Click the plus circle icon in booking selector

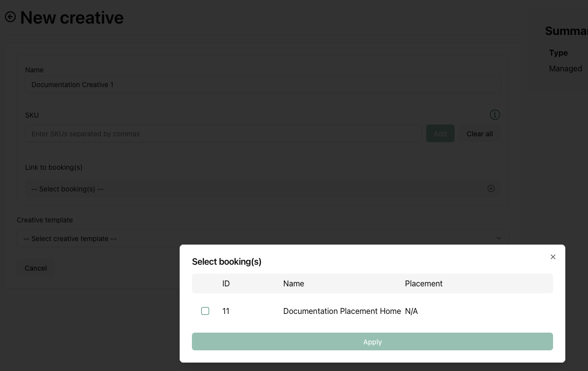coord(491,188)
